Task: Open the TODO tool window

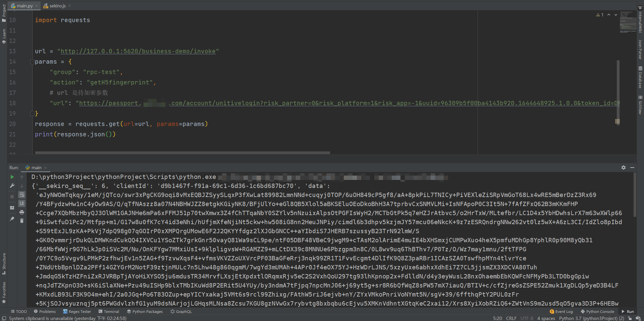Action: (19, 312)
